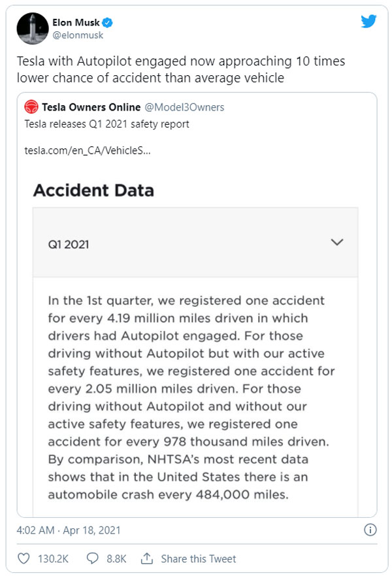Click Share this Tweet

pos(199,558)
